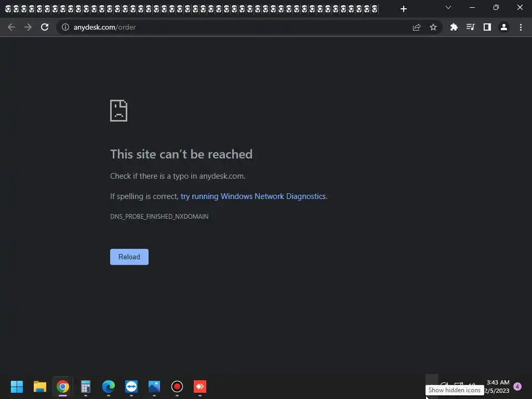Go forward to the next page
Screen dimensions: 532x399
(x=28, y=27)
